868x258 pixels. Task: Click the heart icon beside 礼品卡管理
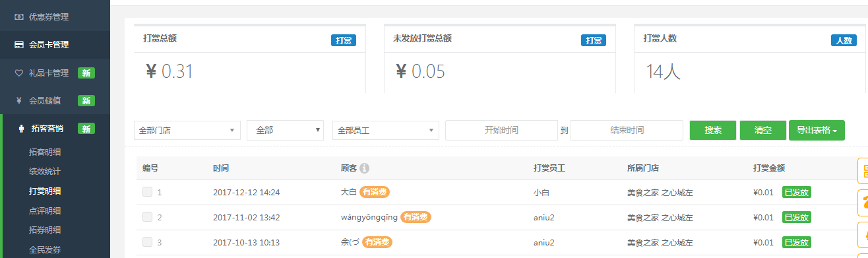tap(19, 73)
